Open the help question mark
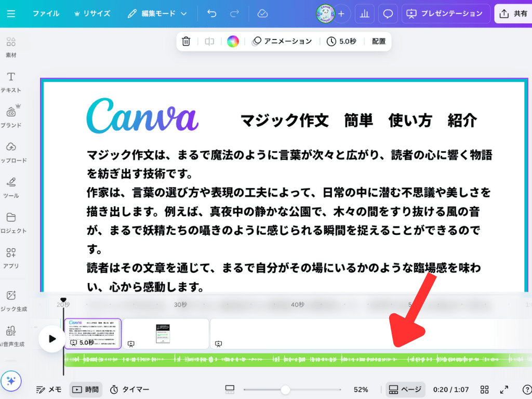This screenshot has height=399, width=532. coord(527,390)
